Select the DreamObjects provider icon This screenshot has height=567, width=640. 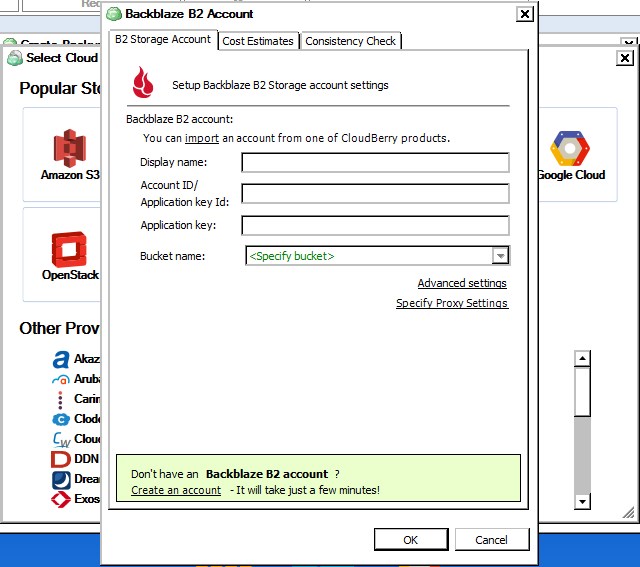click(x=61, y=480)
